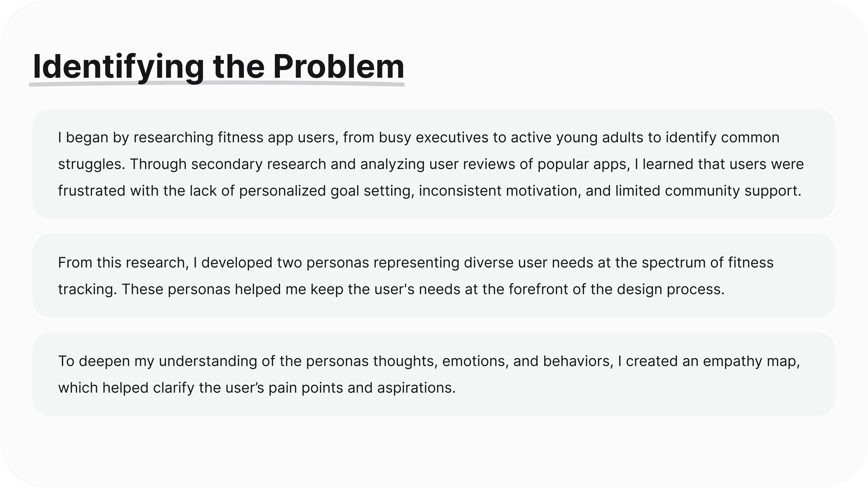868x488 pixels.
Task: Select the first paragraph card about fitness app users
Action: pyautogui.click(x=434, y=164)
